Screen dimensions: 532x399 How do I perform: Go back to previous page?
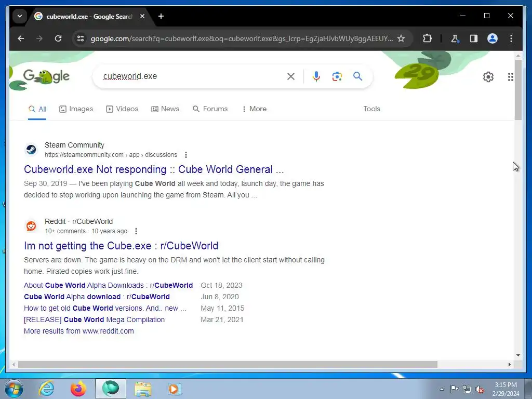click(x=21, y=38)
